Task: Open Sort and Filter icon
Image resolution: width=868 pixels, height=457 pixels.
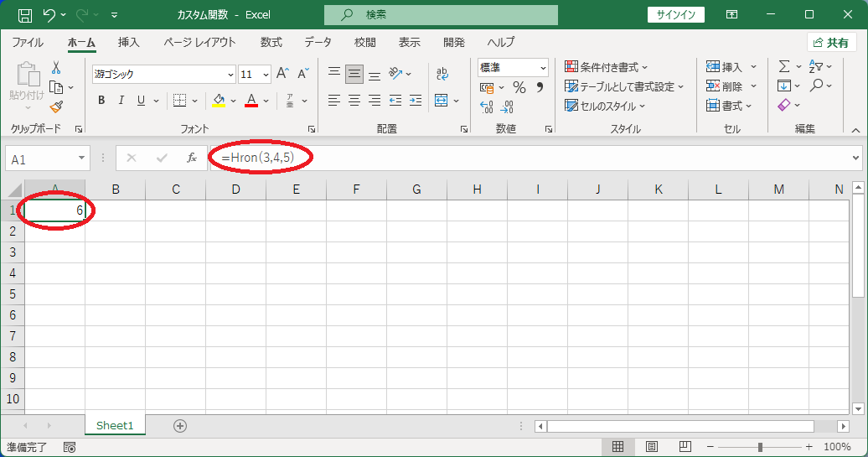Action: point(816,66)
